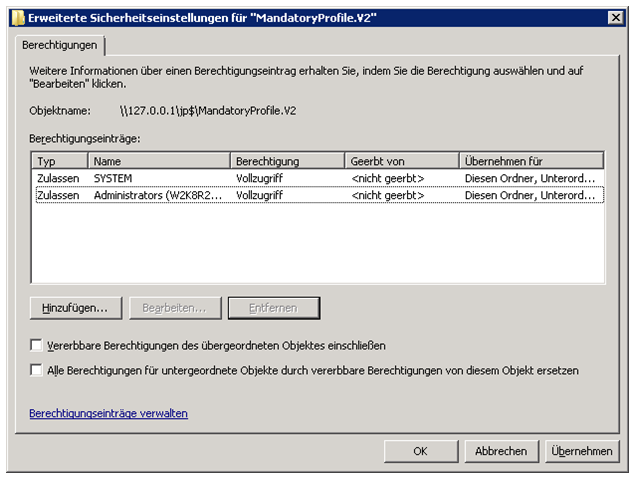This screenshot has height=481, width=637.
Task: Switch to the Berechtigungen tab
Action: coord(59,45)
